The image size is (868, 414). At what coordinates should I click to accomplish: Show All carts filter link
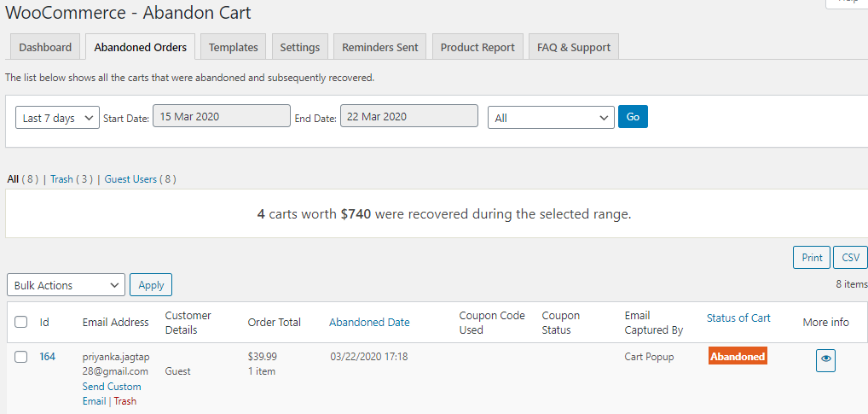13,179
